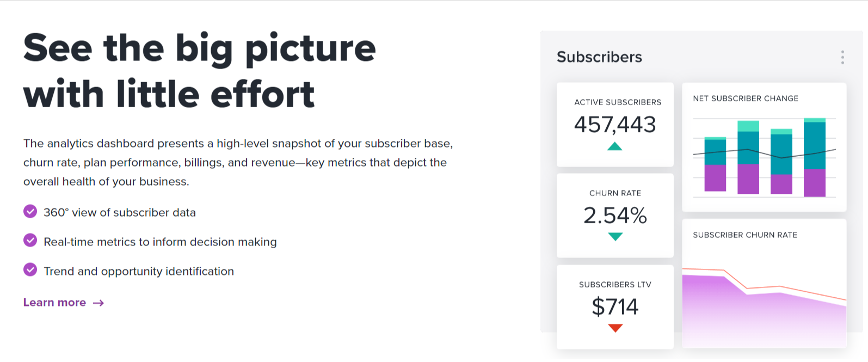Select the Churn Rate metric card

point(615,215)
